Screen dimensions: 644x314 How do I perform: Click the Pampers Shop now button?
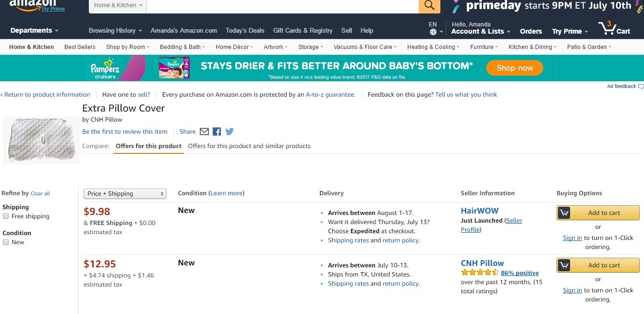514,68
